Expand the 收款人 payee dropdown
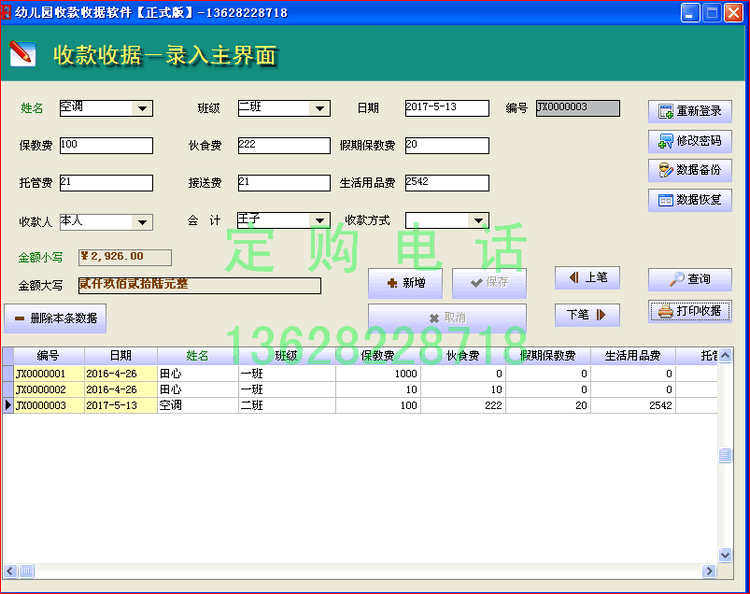This screenshot has height=594, width=750. pos(142,222)
